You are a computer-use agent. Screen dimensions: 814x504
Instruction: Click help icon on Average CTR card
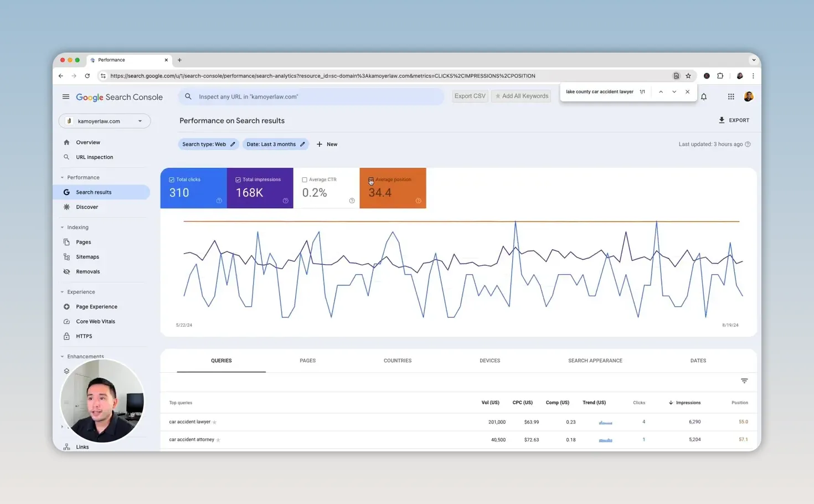pyautogui.click(x=352, y=201)
